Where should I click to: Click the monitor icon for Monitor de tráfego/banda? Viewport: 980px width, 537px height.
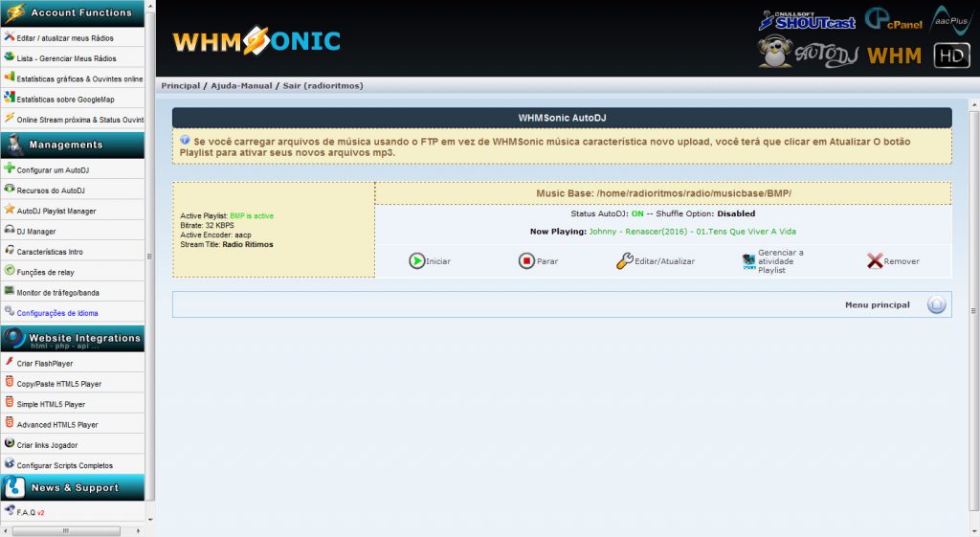pyautogui.click(x=9, y=291)
